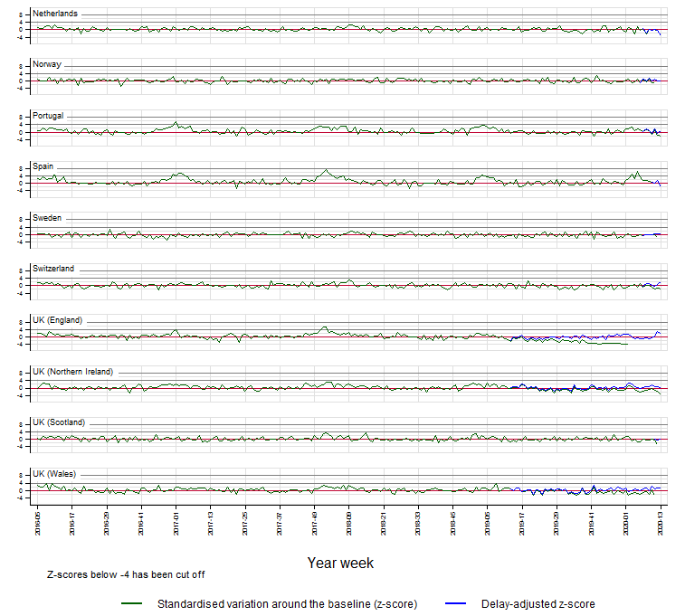This screenshot has height=616, width=685.
Task: Click the green z-score legend line
Action: coord(131,603)
